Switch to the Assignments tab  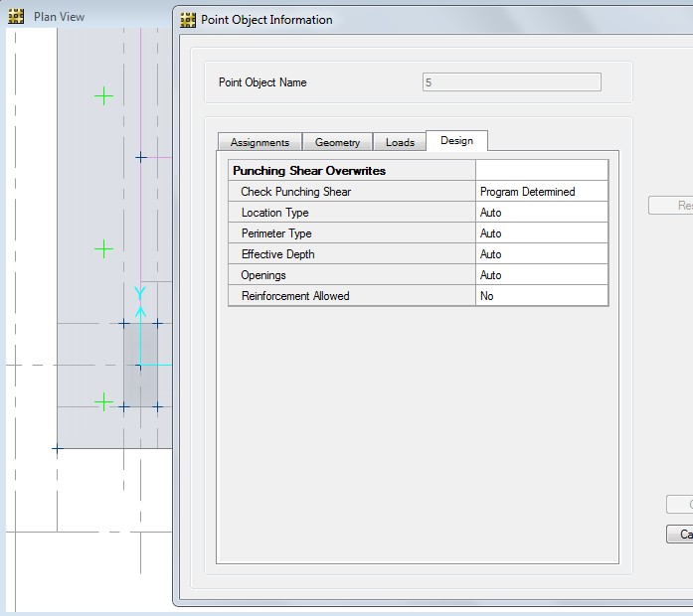pyautogui.click(x=260, y=142)
